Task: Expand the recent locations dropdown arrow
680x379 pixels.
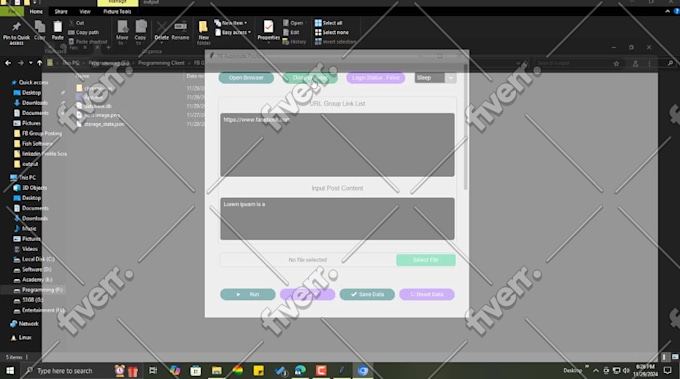Action: [30, 63]
